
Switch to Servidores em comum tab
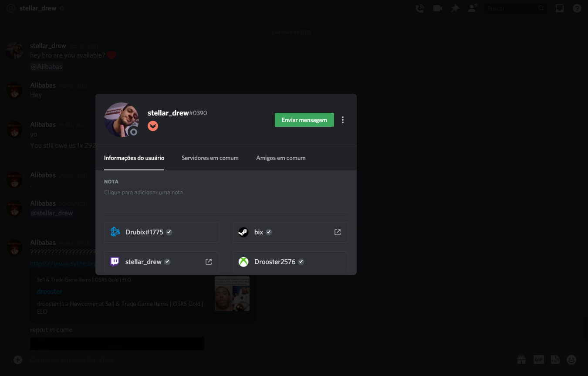click(x=210, y=158)
